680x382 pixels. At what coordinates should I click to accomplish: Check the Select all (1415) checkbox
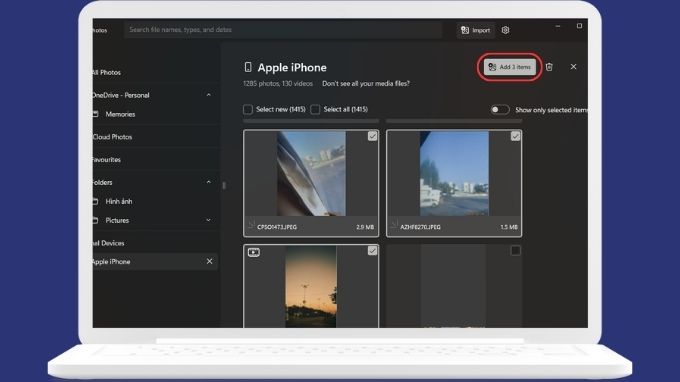[x=315, y=109]
